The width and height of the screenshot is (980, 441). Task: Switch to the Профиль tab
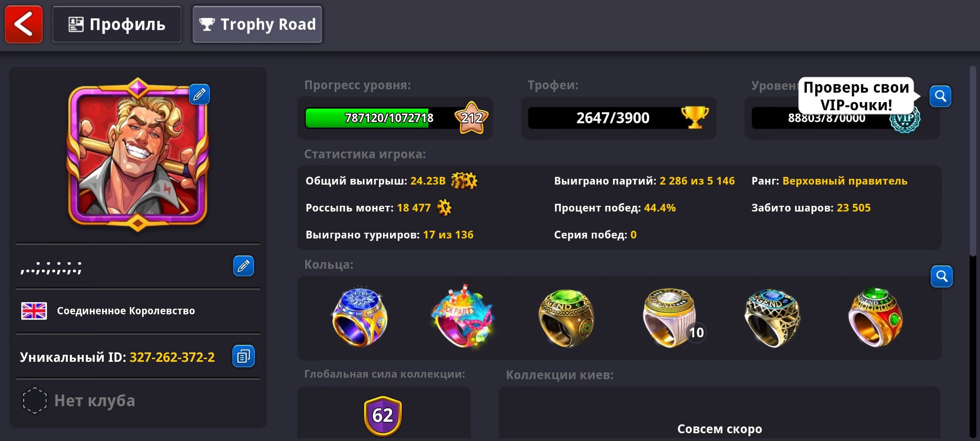tap(117, 24)
